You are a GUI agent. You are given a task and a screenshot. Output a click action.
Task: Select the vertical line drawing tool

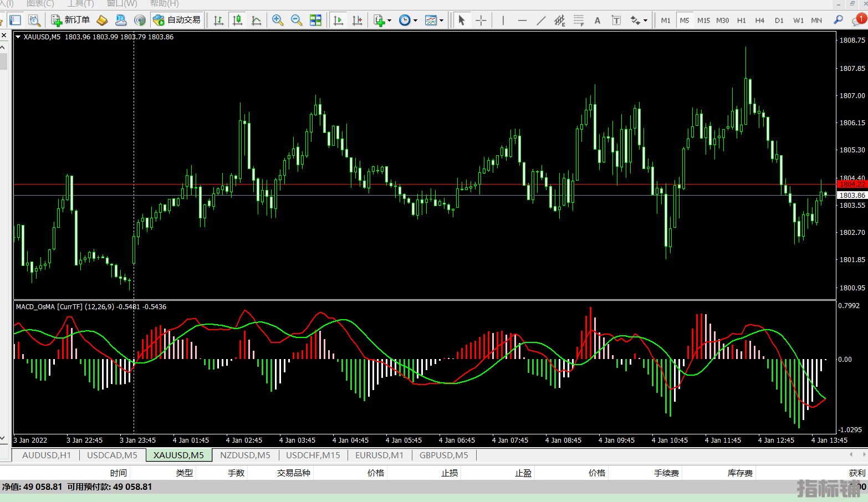(503, 21)
